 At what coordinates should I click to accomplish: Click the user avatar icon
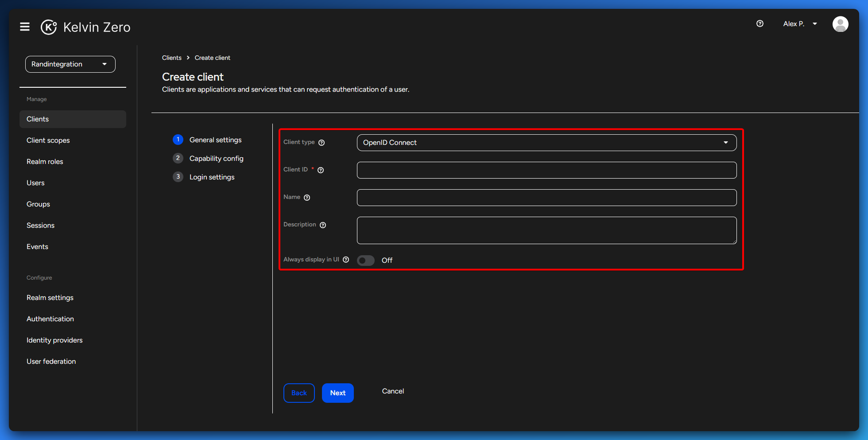840,24
